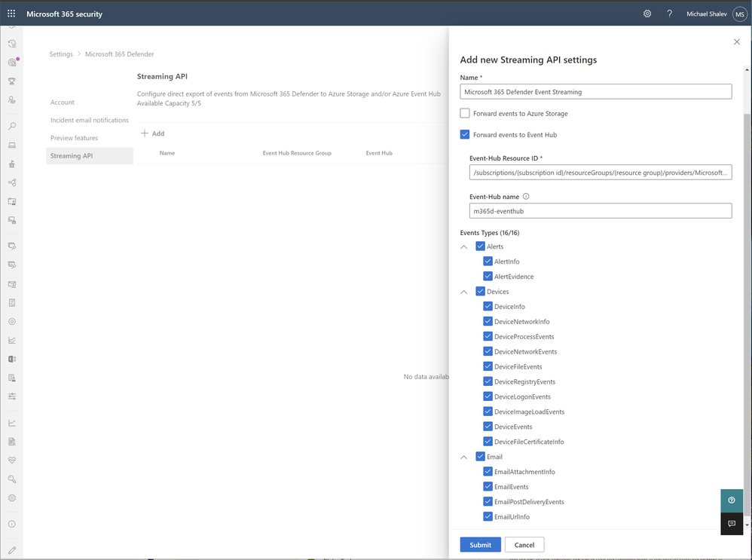Uncheck the AlertEvidence event type
This screenshot has width=752, height=560.
point(488,276)
